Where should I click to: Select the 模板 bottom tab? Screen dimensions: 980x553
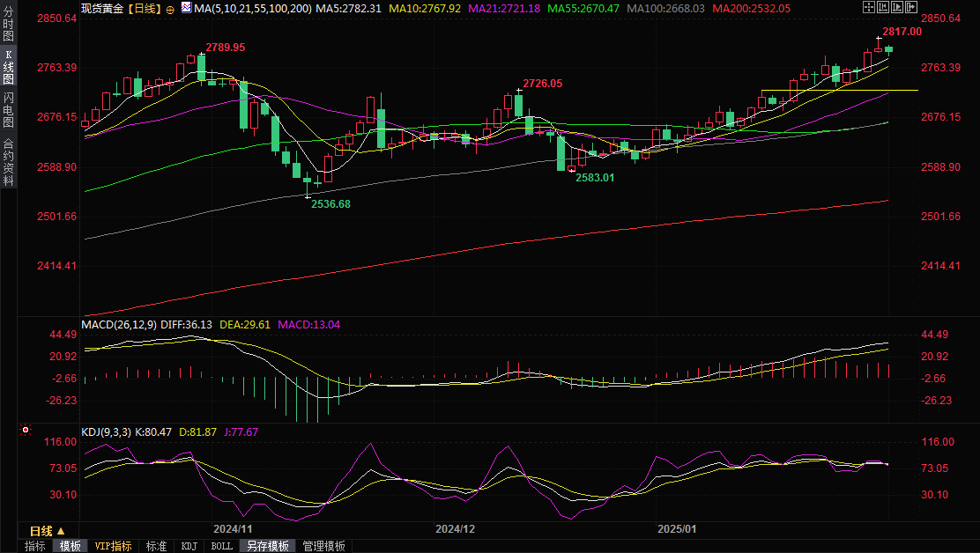click(71, 546)
